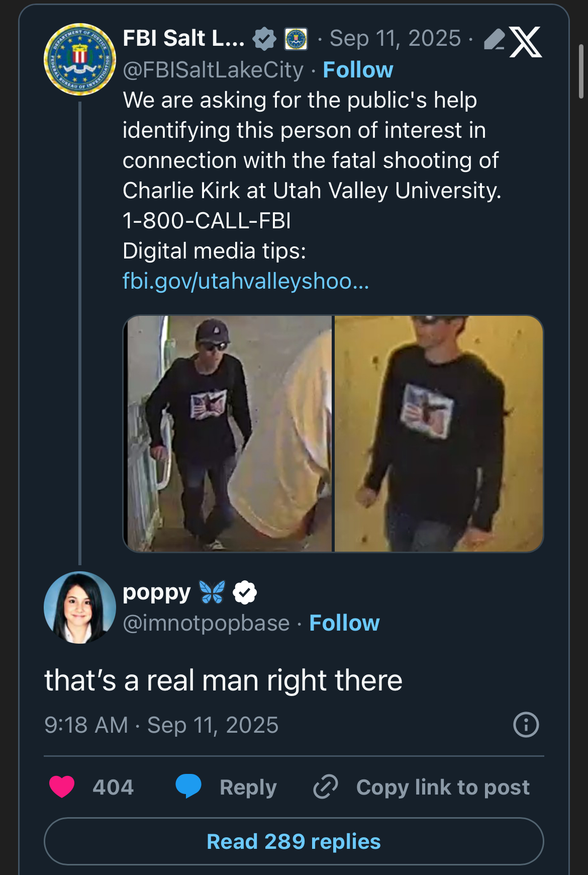Click the chain link copy icon
Viewport: 588px width, 875px height.
[326, 787]
